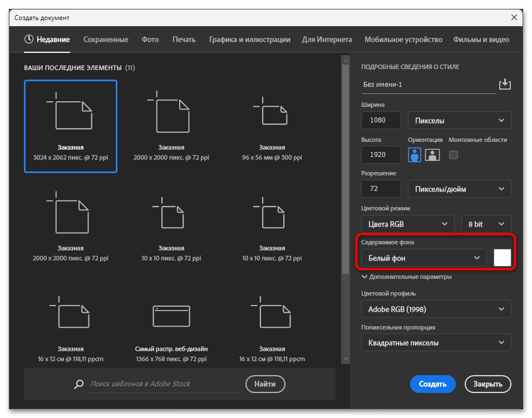Viewport: 532px width, 418px height.
Task: Click the presets list scrollbar
Action: (x=346, y=169)
